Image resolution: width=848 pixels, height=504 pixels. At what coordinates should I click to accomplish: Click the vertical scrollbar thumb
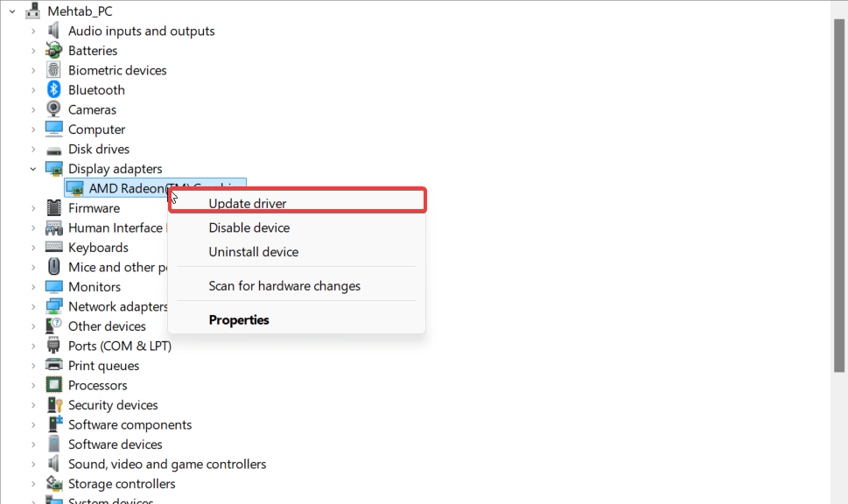point(838,196)
